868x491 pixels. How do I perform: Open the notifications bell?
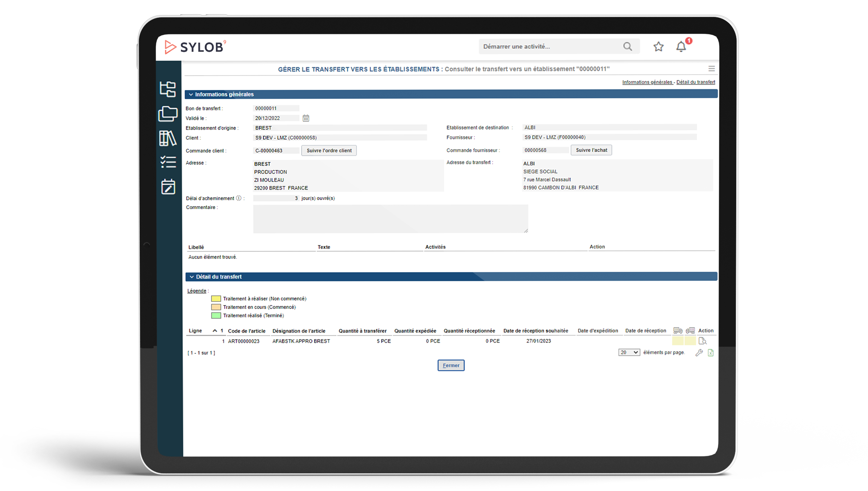coord(681,47)
